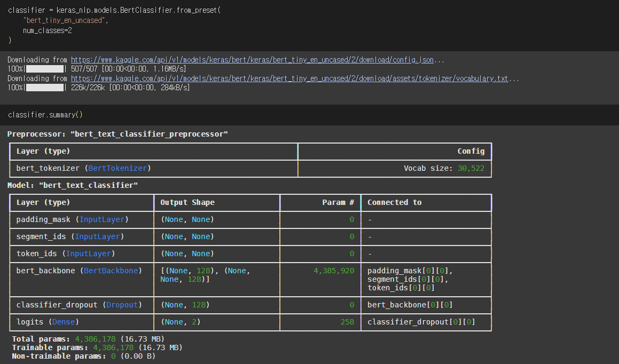Select the Preprocessor title text
Screen dimensions: 619x364
(x=117, y=134)
